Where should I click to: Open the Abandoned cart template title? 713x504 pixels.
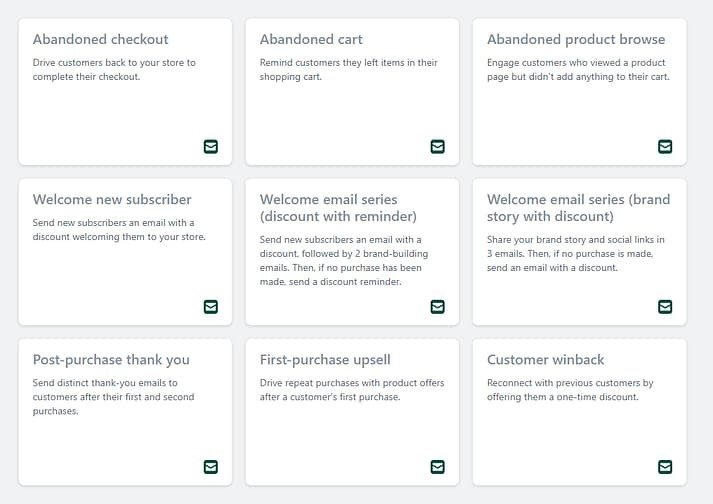click(x=311, y=40)
